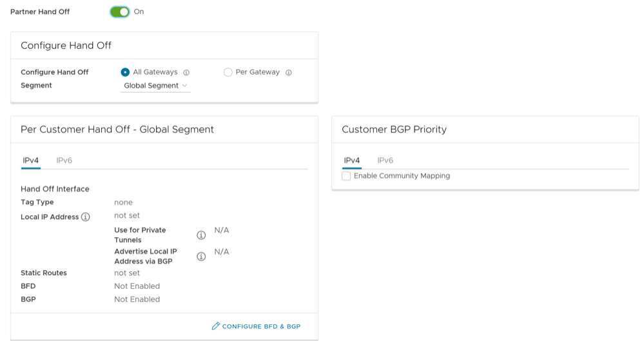Click info icon next to All Gateways
Viewport: 644px width, 341px height.
coord(186,73)
